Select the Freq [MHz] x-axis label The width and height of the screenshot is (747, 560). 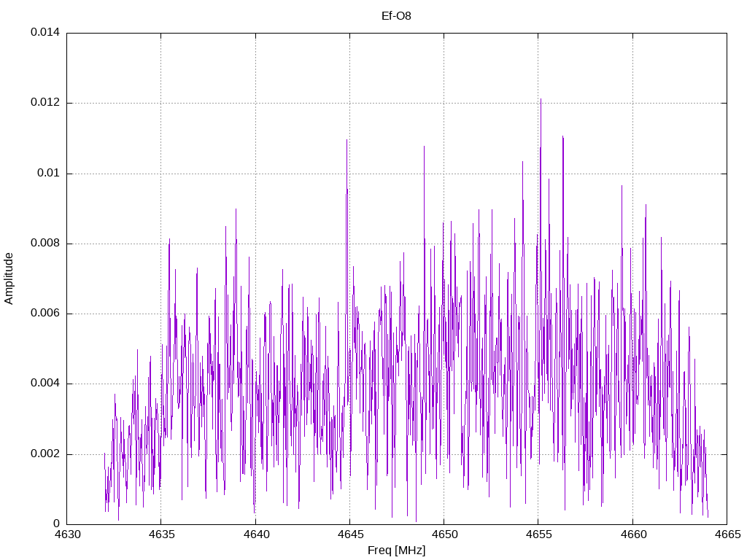396,551
